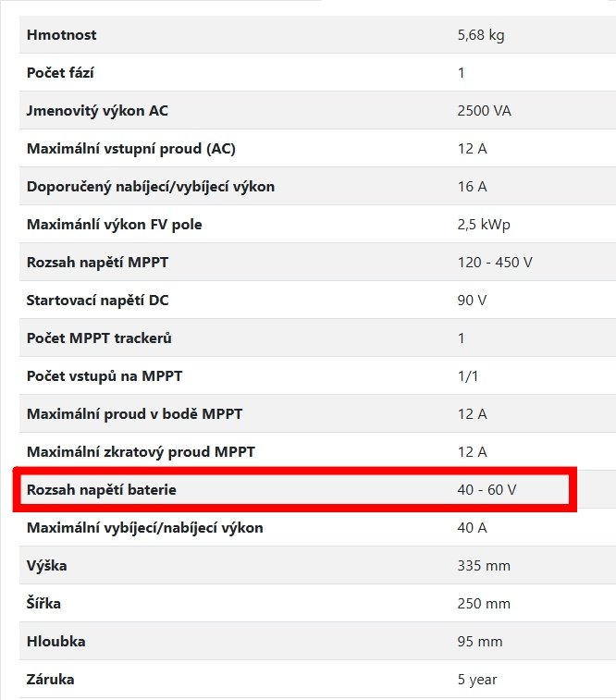
Task: Click the "5 year" warranty value
Action: click(x=477, y=680)
